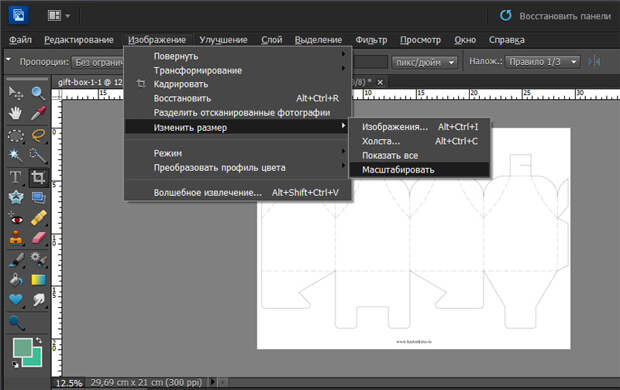This screenshot has width=620, height=390.
Task: Expand Преобразовать профиль цвета submenu
Action: click(238, 168)
